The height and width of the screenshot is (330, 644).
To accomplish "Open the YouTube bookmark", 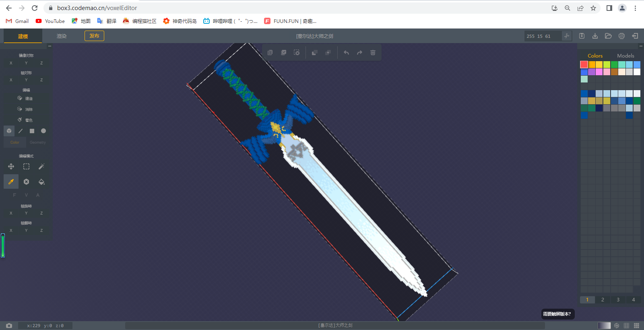I will 50,21.
